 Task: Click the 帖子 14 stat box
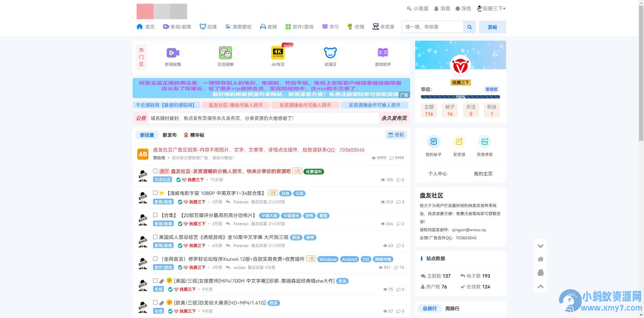[450, 110]
